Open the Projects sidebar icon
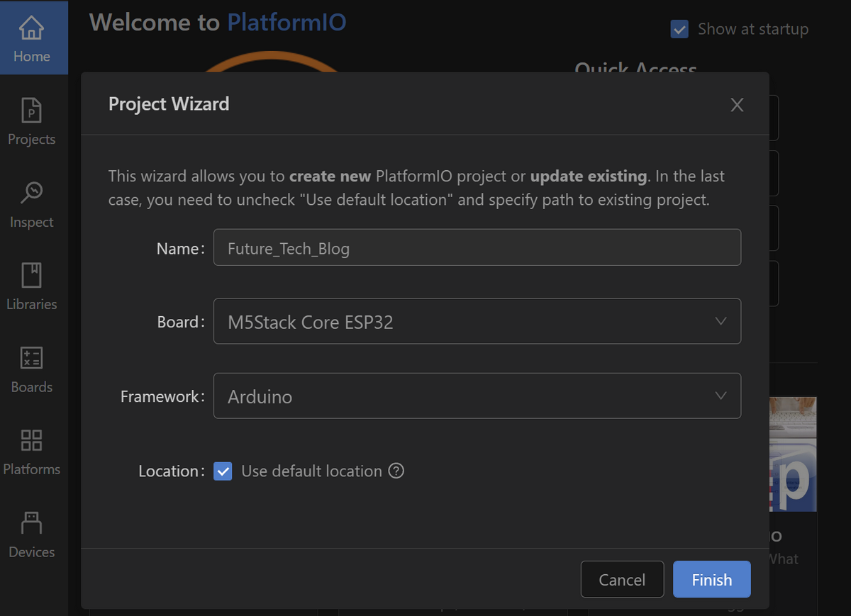The image size is (851, 616). (x=32, y=121)
